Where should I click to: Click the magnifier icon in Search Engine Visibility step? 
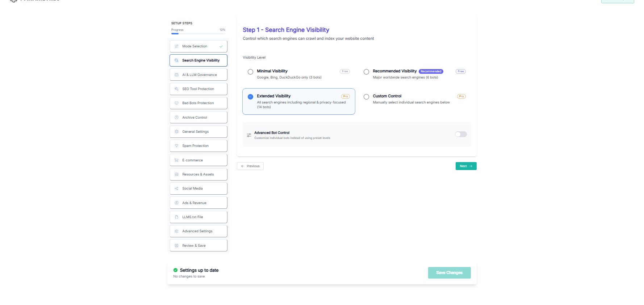pyautogui.click(x=176, y=60)
